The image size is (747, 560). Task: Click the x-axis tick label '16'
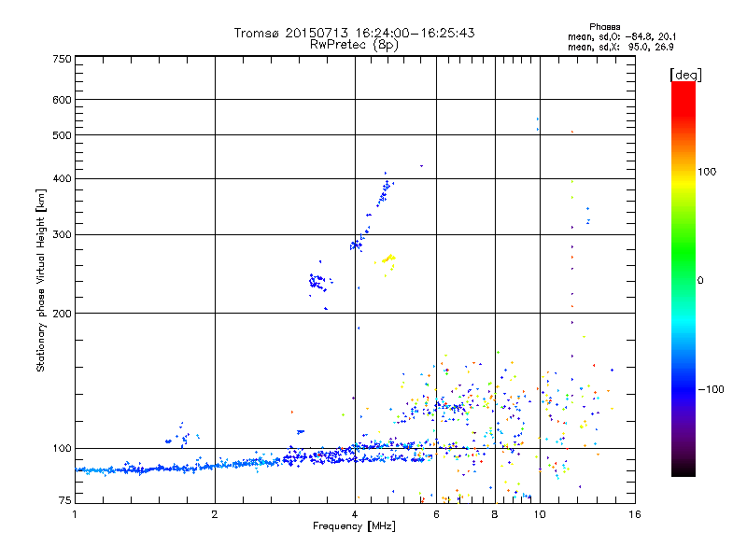tap(635, 514)
